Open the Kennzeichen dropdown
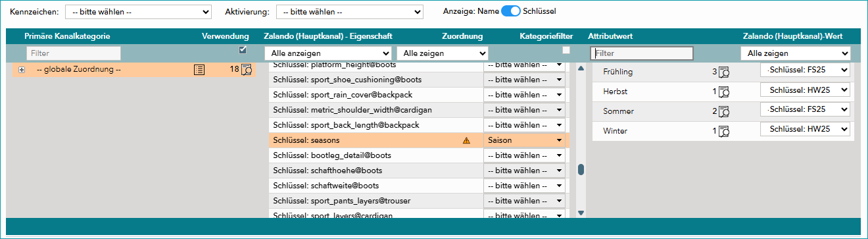This screenshot has width=868, height=239. pos(138,12)
